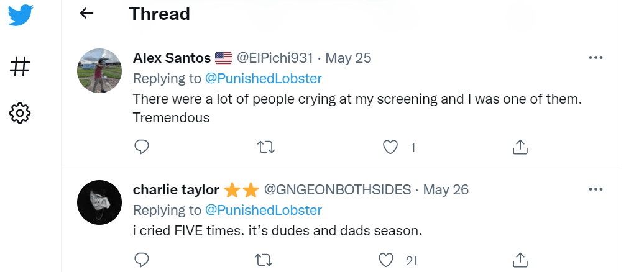
Task: Open @PunishedLobster link in charlie's reply
Action: 264,210
